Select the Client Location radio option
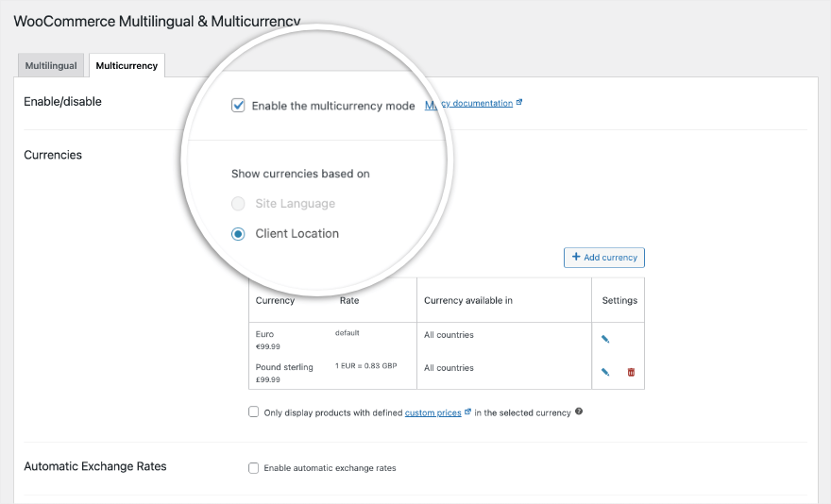 [x=238, y=234]
